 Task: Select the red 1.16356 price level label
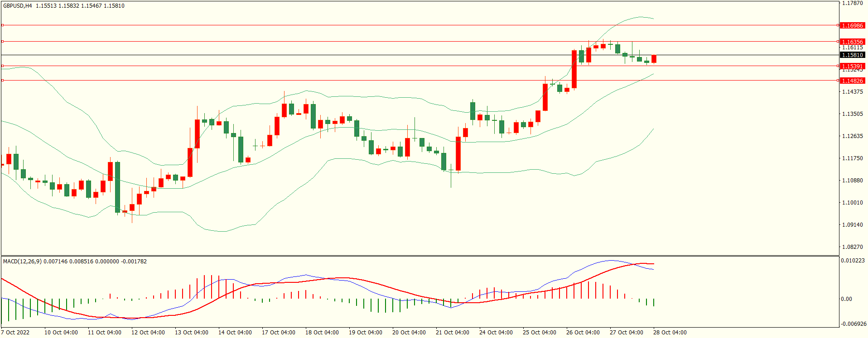point(852,42)
